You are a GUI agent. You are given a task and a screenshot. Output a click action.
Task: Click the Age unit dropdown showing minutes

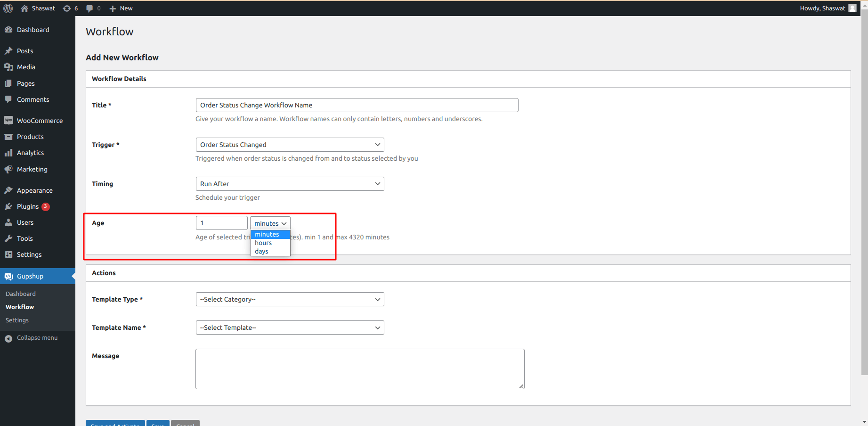pyautogui.click(x=270, y=223)
